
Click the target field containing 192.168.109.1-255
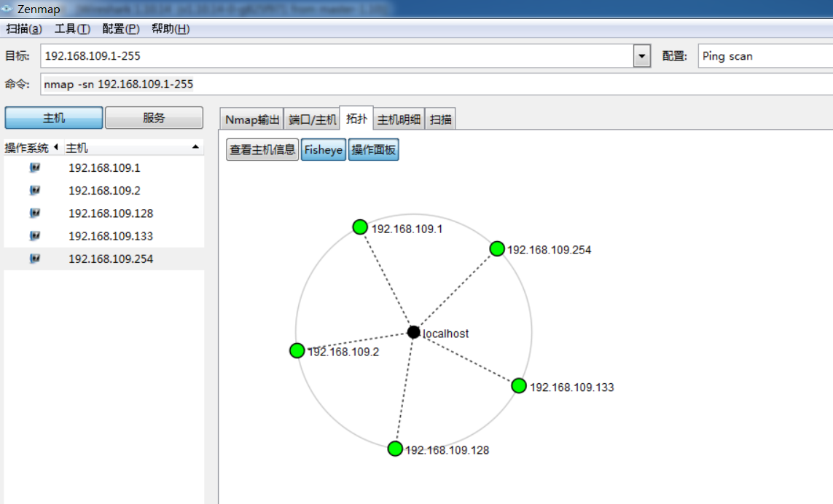pos(337,56)
